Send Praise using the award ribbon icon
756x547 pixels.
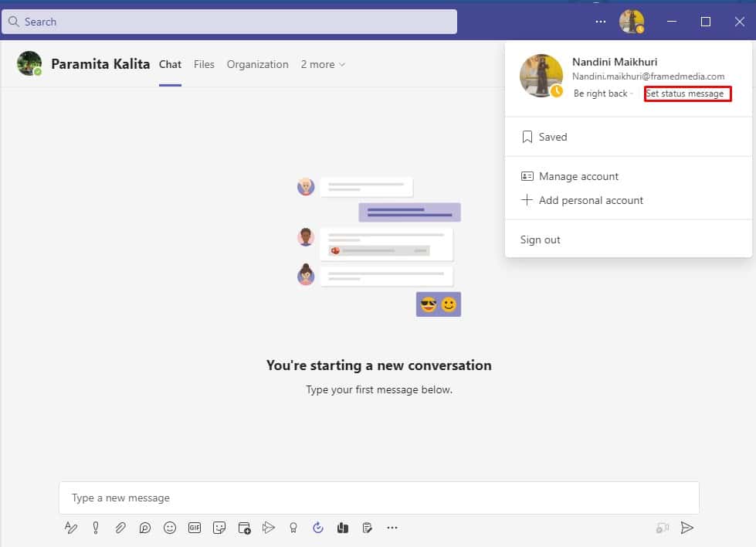(293, 528)
